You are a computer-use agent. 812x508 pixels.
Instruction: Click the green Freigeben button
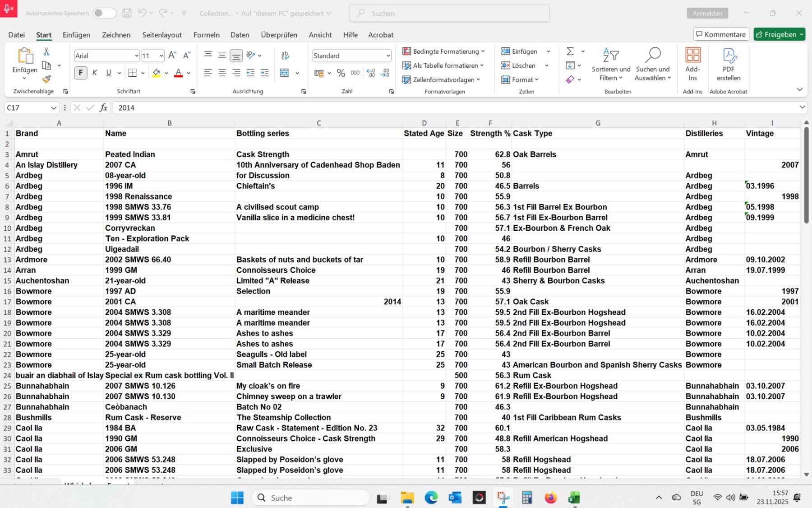(x=779, y=34)
